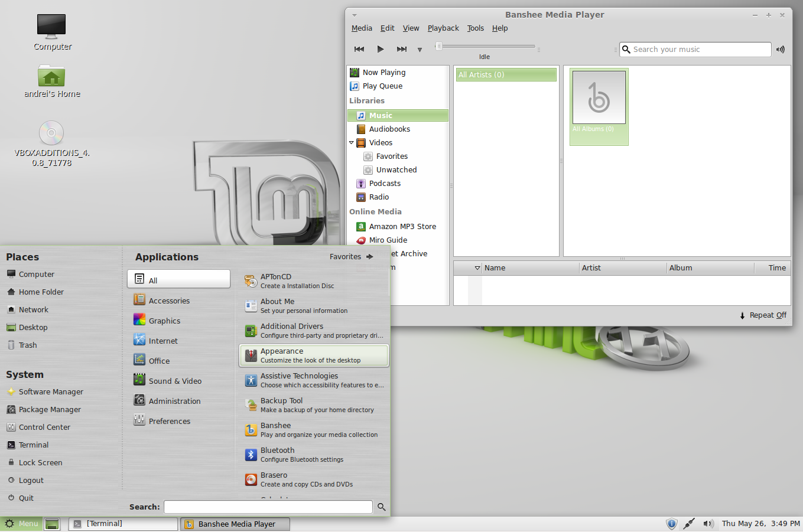Select the All applications category

click(178, 279)
